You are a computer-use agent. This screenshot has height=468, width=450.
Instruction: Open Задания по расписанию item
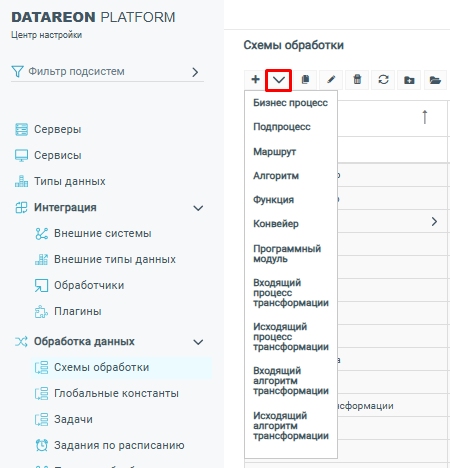119,445
